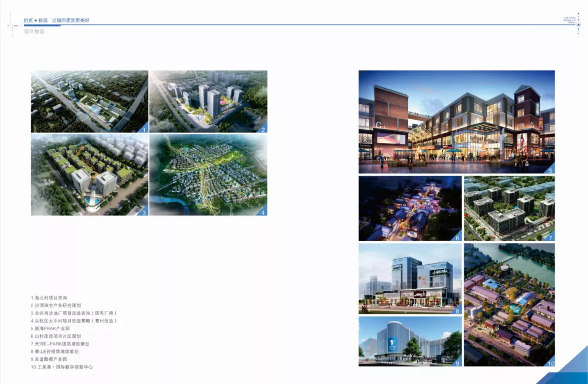Viewport: 588px width, 384px height.
Task: Open aerial rendering image numbered 1
Action: coord(90,102)
